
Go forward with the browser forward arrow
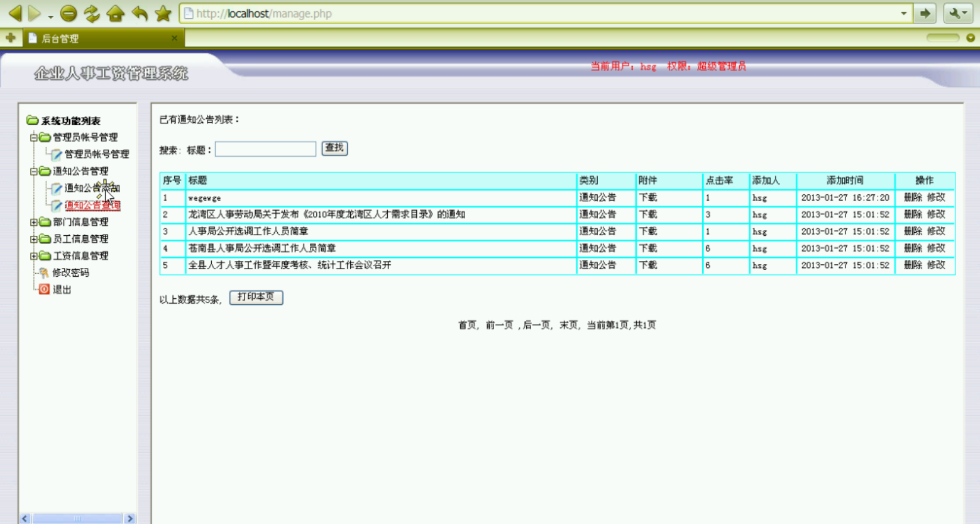(x=35, y=13)
